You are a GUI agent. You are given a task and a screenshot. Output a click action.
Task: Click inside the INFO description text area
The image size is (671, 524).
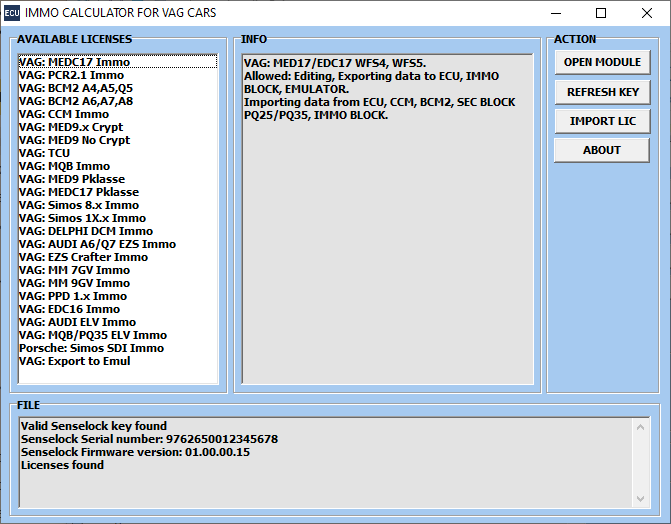pos(387,250)
